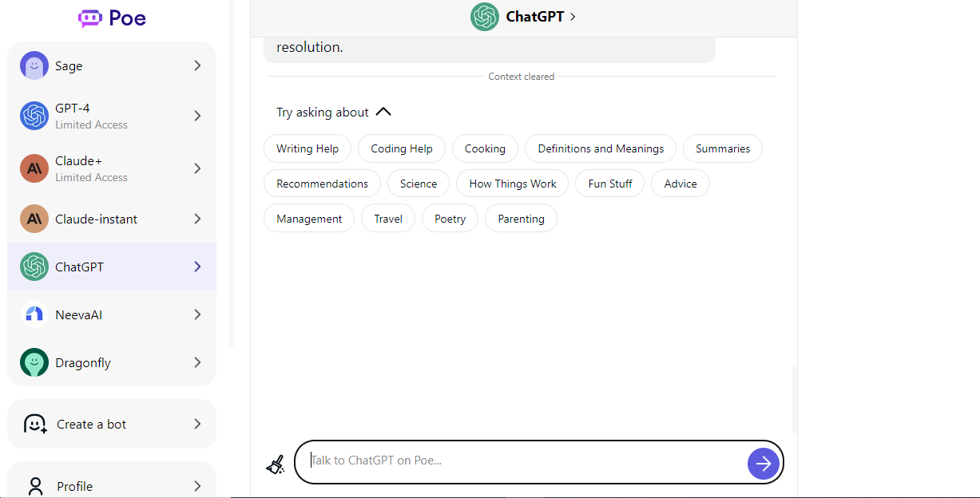This screenshot has height=498, width=980.
Task: Click the chat area vertical scrollbar
Action: [795, 399]
